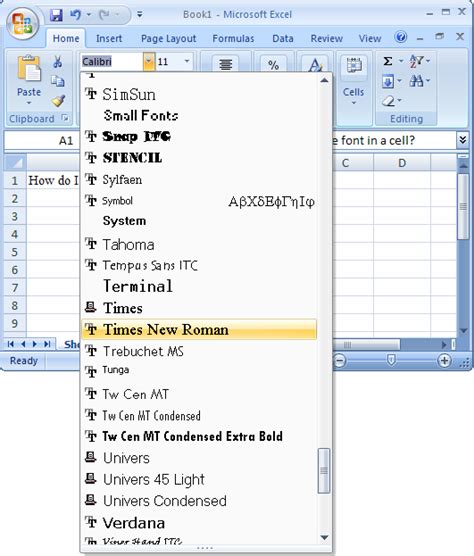Open the Data tab

pyautogui.click(x=283, y=38)
